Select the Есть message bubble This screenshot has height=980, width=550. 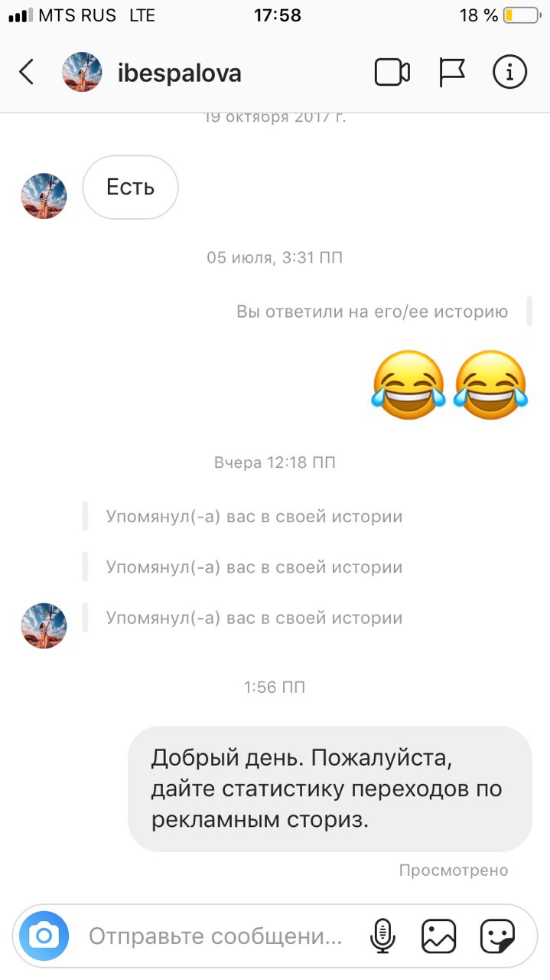(x=130, y=188)
